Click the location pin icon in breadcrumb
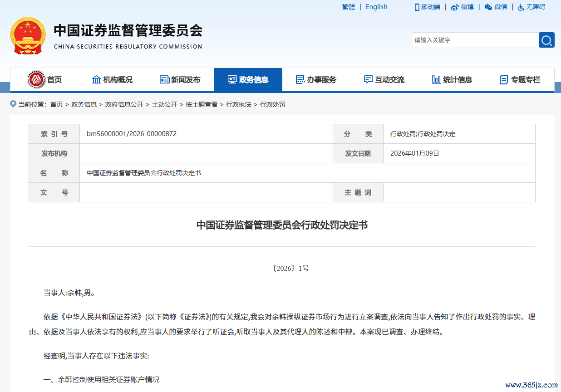The image size is (561, 392). pyautogui.click(x=13, y=104)
